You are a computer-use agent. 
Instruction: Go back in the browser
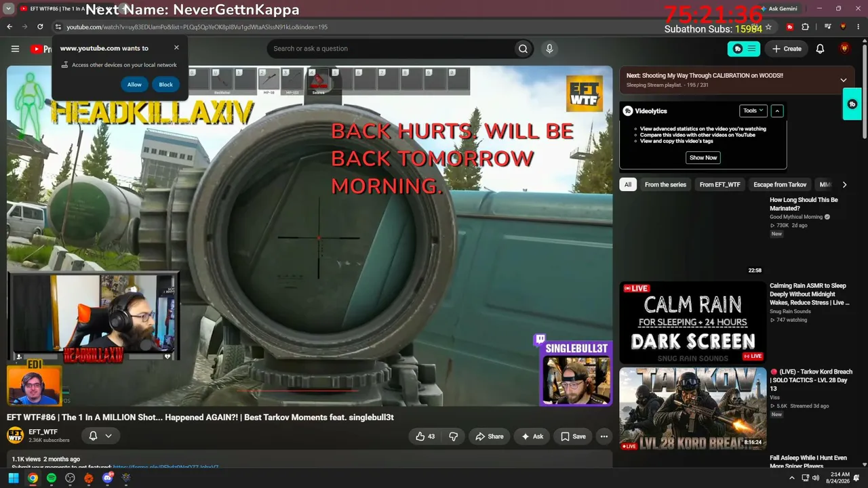9,27
